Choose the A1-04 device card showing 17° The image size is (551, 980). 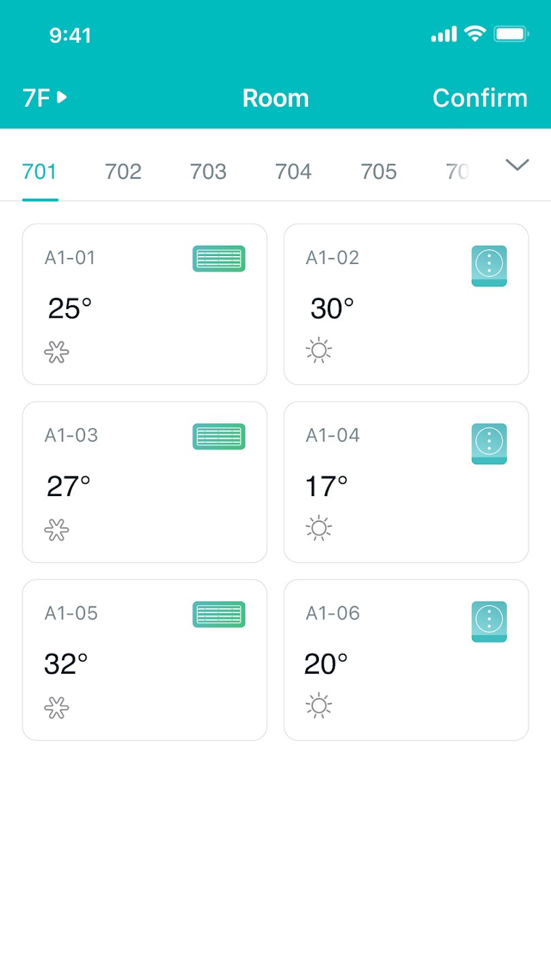[x=405, y=482]
